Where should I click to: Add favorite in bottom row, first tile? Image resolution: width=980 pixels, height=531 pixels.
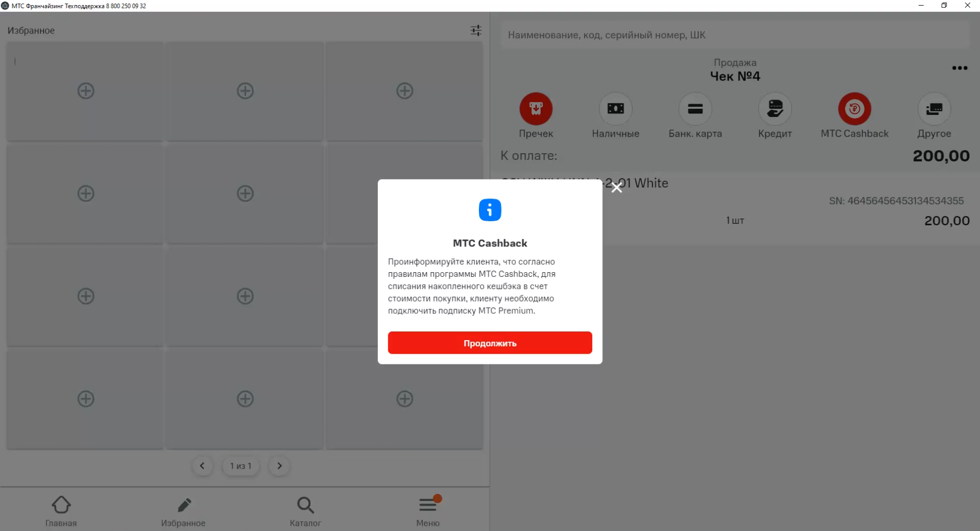[x=86, y=399]
